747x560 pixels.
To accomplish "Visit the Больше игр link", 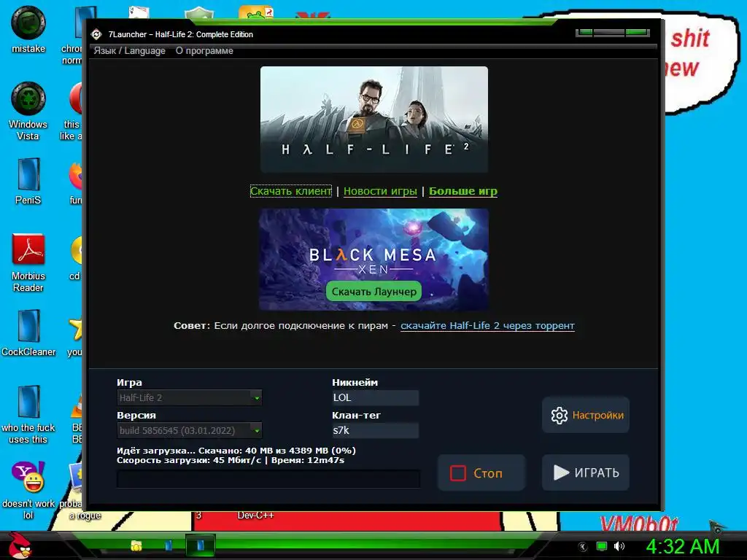I will (463, 191).
